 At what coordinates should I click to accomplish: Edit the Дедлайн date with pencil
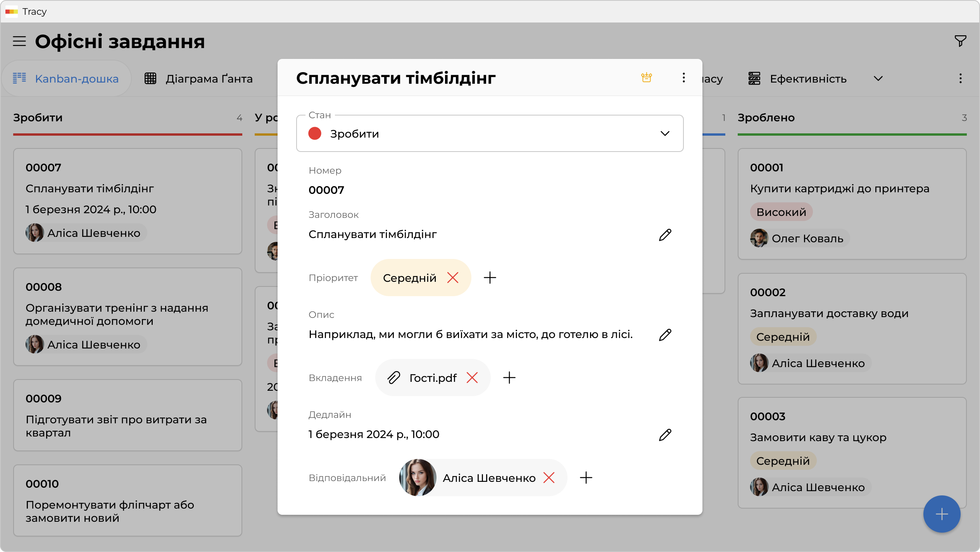point(665,435)
